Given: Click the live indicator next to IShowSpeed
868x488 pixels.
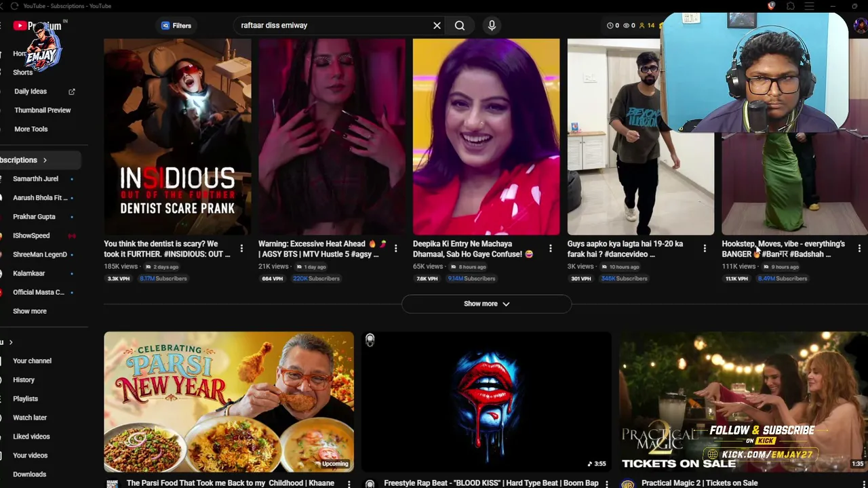Looking at the screenshot, I should 72,236.
